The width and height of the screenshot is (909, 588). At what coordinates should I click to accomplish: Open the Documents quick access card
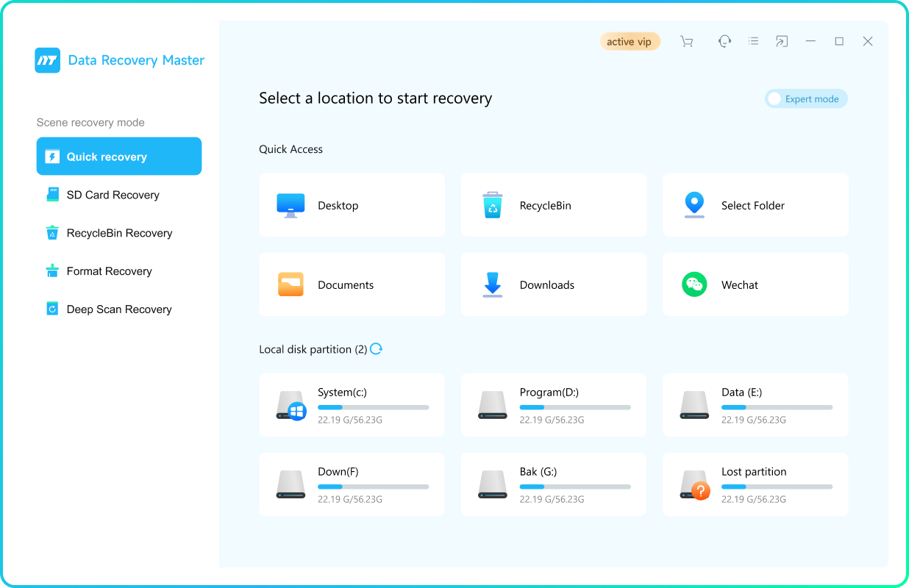(x=352, y=284)
